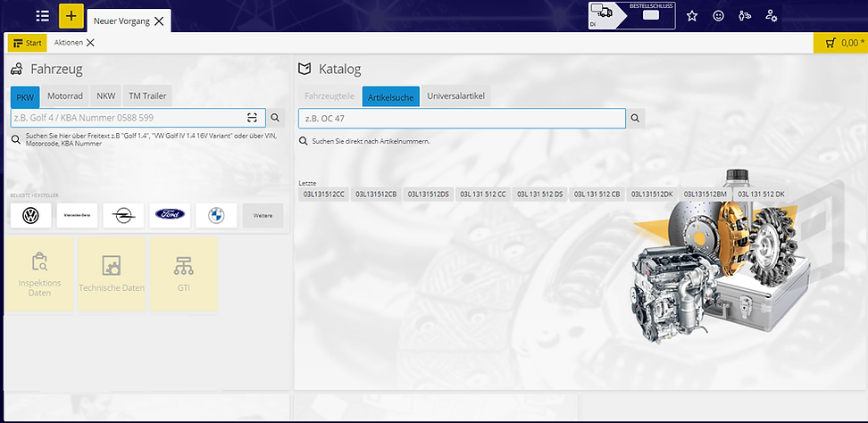Focus the article number search field
Image resolution: width=868 pixels, height=423 pixels.
coord(461,118)
